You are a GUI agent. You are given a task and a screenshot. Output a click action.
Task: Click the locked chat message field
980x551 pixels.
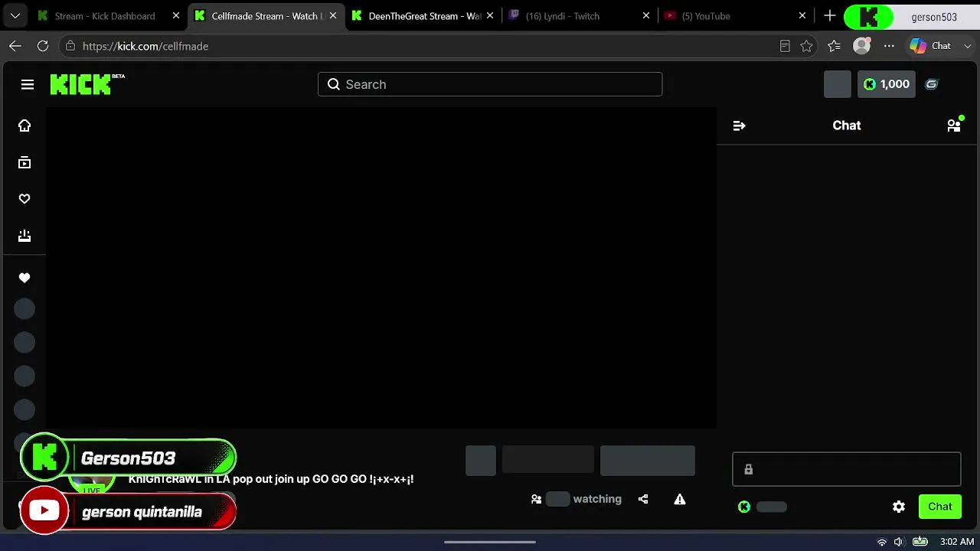click(846, 469)
